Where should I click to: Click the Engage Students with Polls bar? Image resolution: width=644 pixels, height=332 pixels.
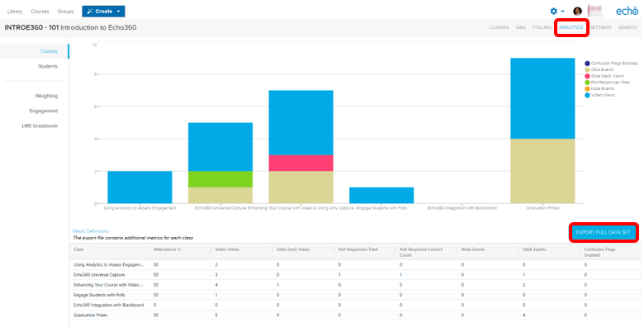(x=381, y=195)
